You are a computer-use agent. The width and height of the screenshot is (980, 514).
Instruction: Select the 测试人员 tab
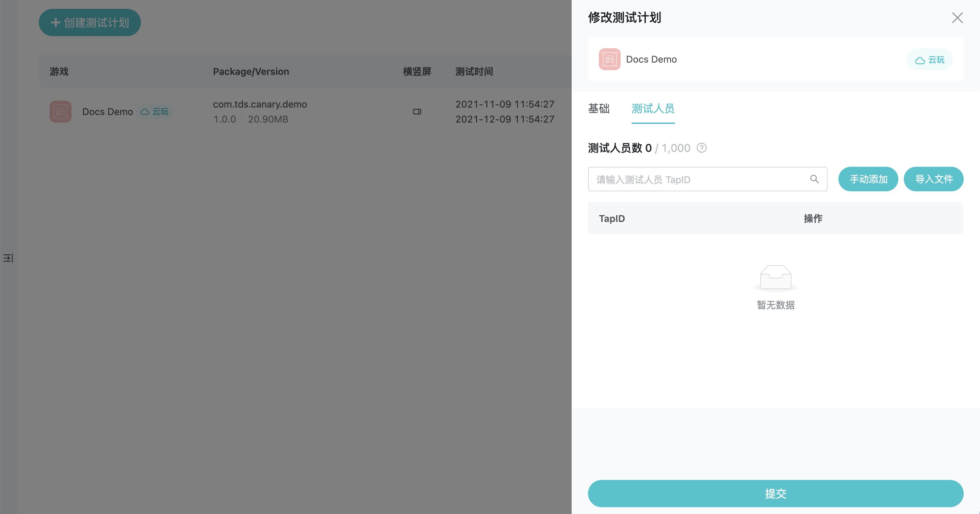pyautogui.click(x=653, y=109)
